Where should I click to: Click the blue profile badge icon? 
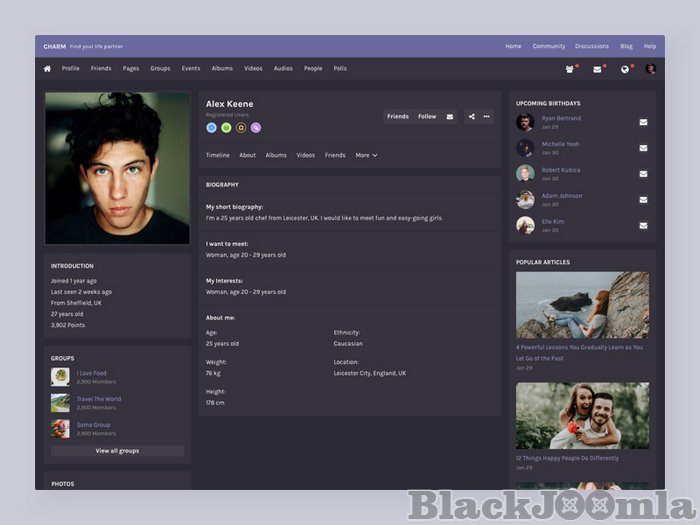[x=211, y=128]
